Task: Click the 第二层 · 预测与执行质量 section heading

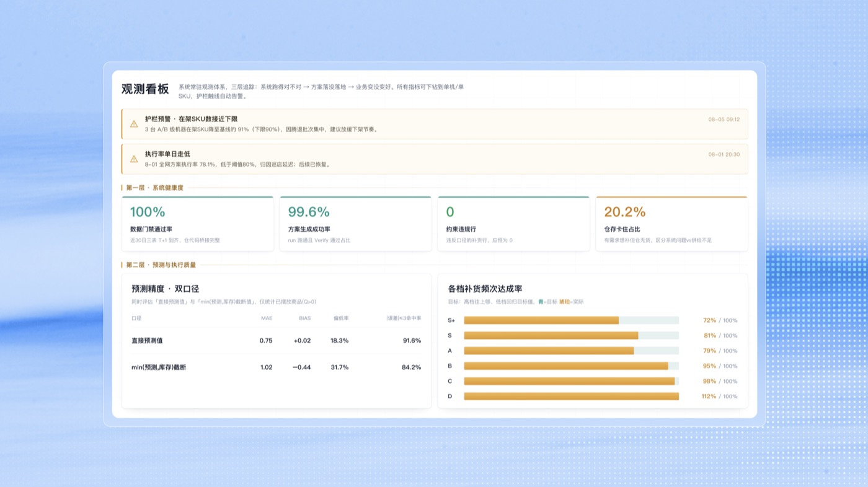Action: point(161,265)
